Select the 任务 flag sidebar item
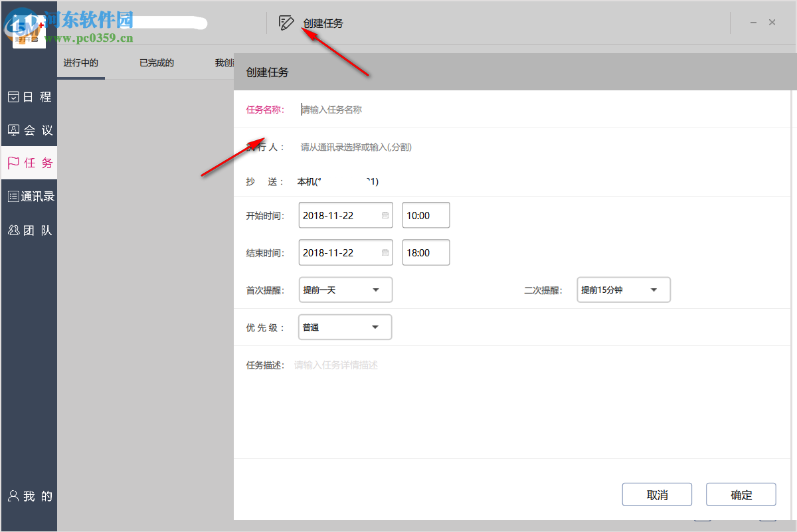The height and width of the screenshot is (532, 797). pyautogui.click(x=29, y=163)
